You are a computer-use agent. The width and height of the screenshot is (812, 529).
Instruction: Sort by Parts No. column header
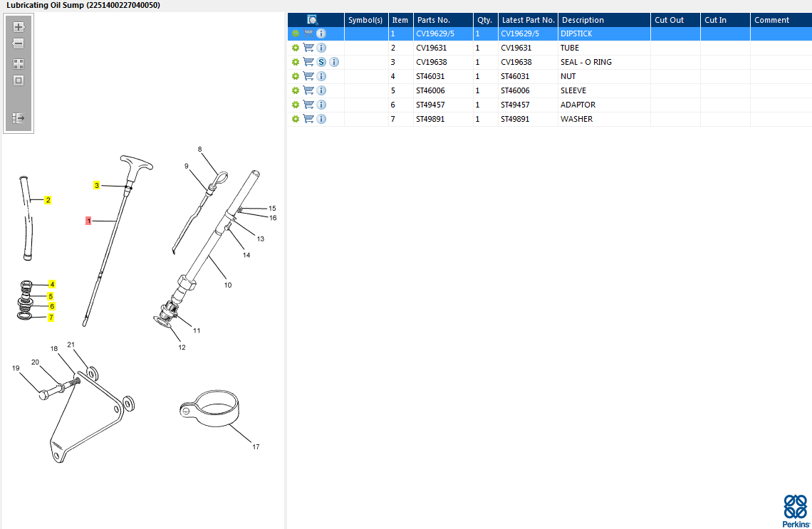point(443,20)
